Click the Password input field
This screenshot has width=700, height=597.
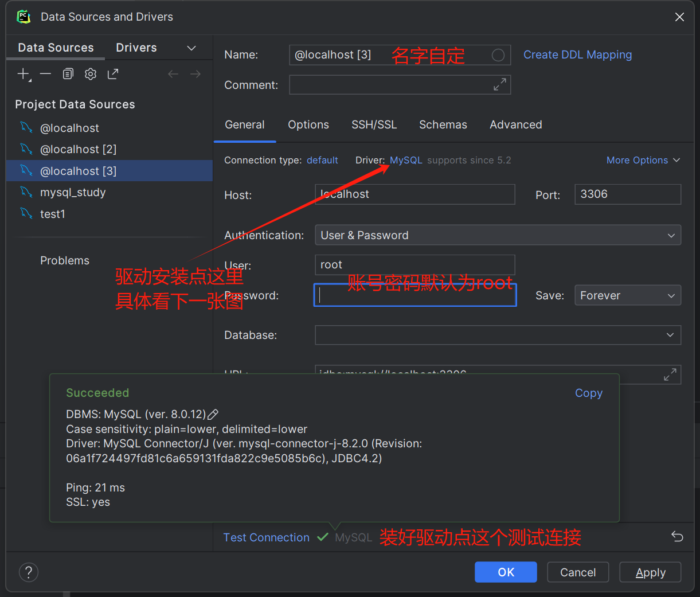click(415, 295)
